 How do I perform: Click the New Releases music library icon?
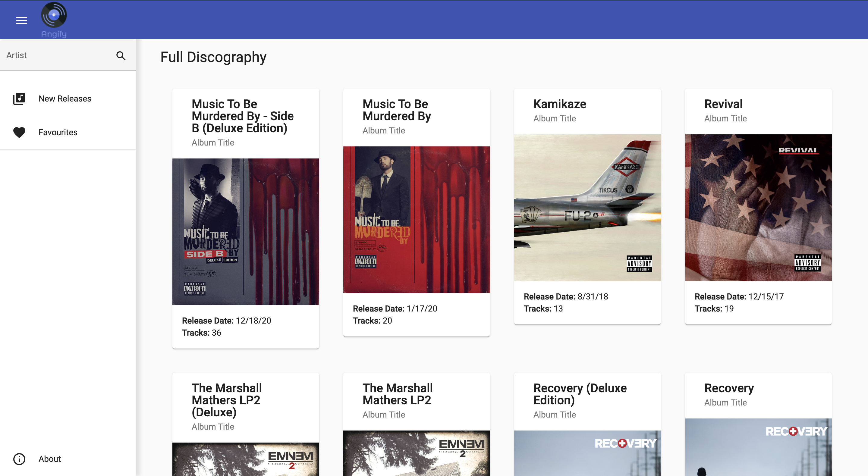tap(19, 99)
